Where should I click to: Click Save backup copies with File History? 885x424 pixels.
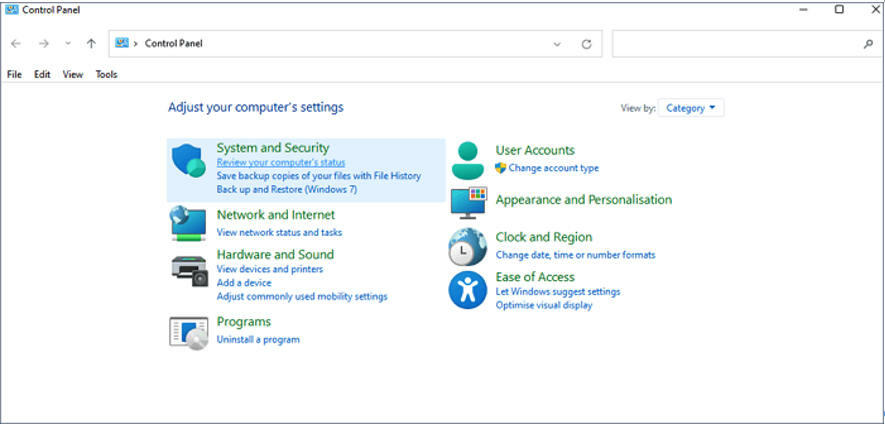(x=319, y=176)
